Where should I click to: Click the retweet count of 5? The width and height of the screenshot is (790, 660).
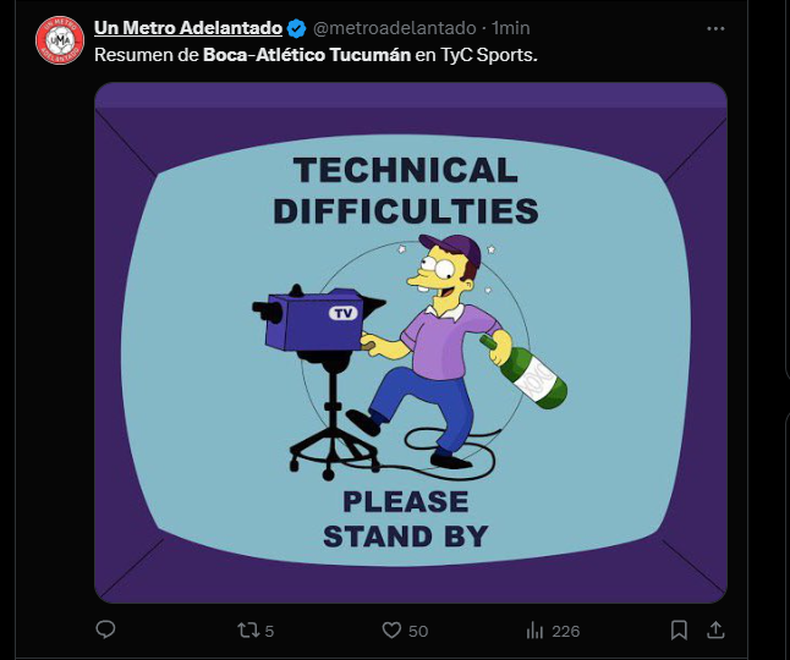tap(270, 631)
